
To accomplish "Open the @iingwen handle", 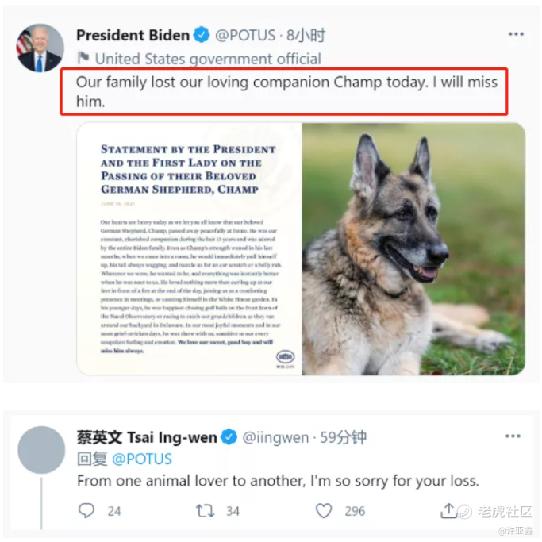I will [x=276, y=437].
